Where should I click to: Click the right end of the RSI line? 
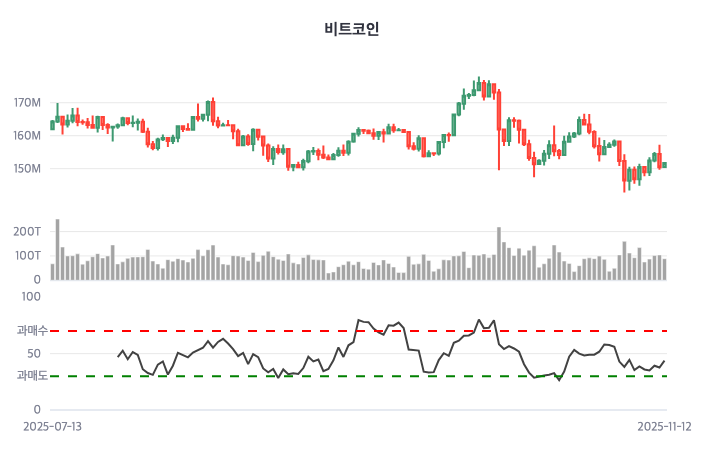(x=664, y=361)
